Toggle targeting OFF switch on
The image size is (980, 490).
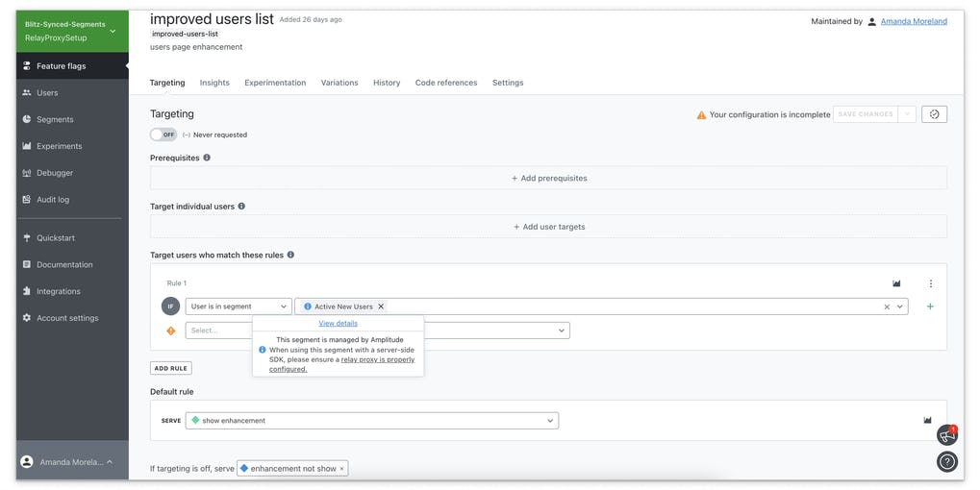coord(163,135)
